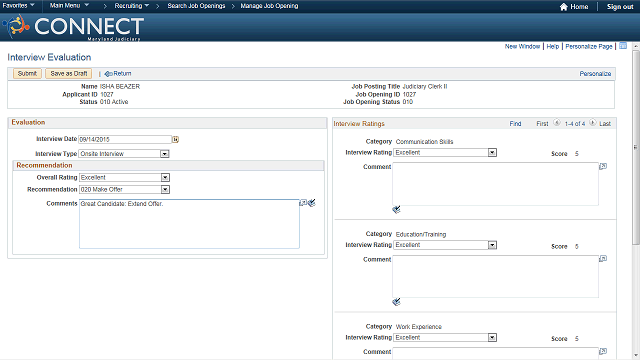The width and height of the screenshot is (640, 360).
Task: Follow the Return link
Action: click(118, 73)
